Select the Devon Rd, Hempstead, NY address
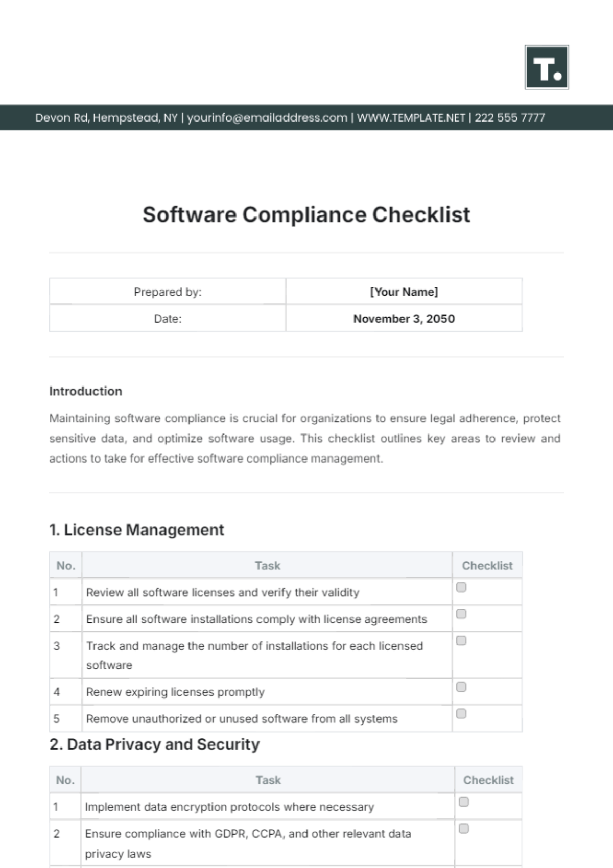This screenshot has height=868, width=613. [x=106, y=118]
